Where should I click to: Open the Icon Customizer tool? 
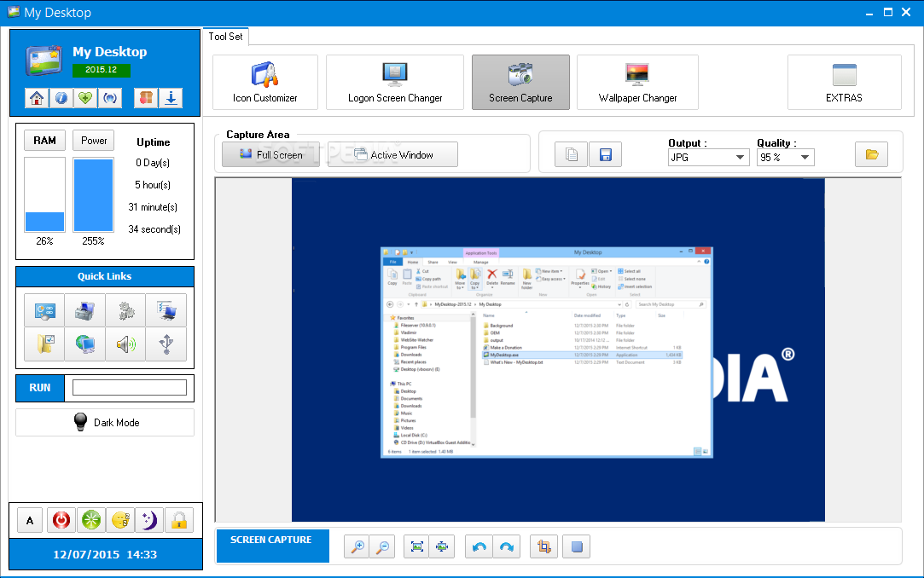click(x=265, y=83)
